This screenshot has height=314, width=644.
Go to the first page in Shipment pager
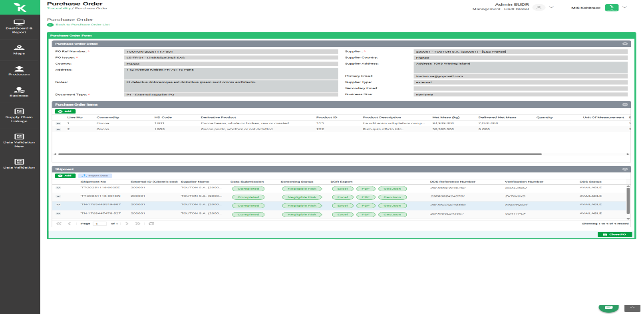(x=59, y=223)
